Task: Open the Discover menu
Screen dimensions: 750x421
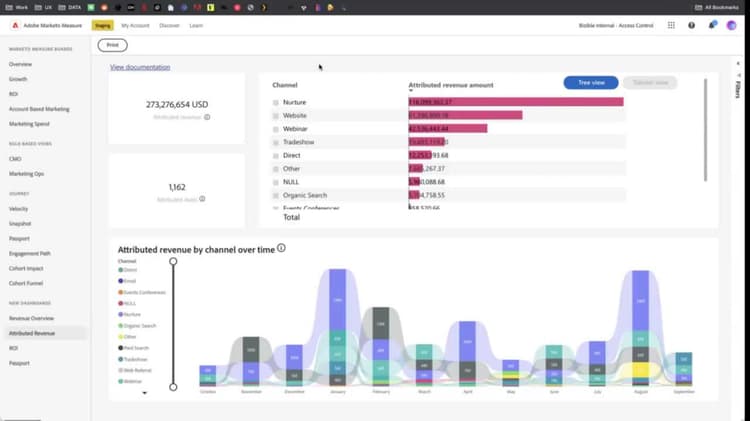Action: click(x=169, y=25)
